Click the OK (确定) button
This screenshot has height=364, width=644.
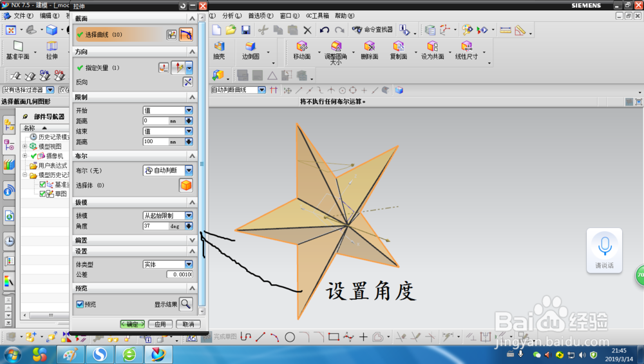[132, 324]
